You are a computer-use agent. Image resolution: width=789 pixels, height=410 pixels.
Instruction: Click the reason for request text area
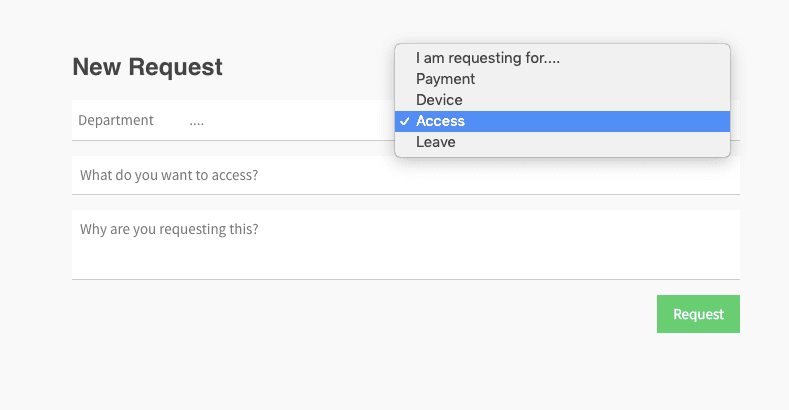[405, 244]
